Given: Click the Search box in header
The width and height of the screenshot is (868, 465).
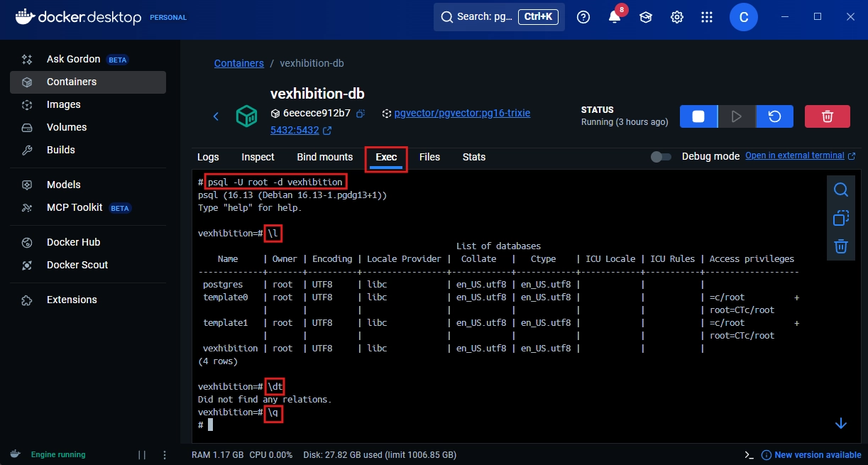Looking at the screenshot, I should tap(499, 17).
